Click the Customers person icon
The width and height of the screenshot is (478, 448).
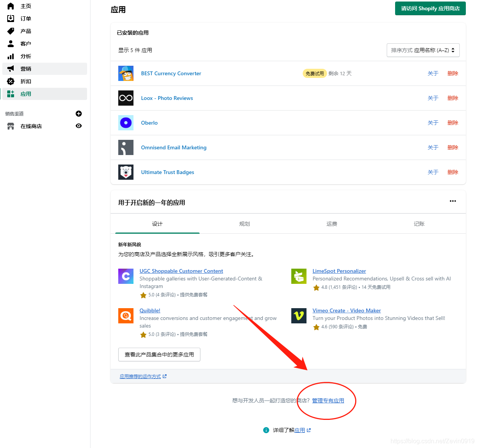coord(11,44)
